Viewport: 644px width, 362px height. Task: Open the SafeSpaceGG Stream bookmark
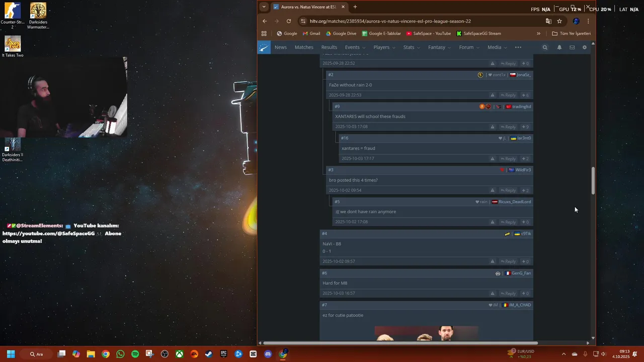pyautogui.click(x=478, y=34)
